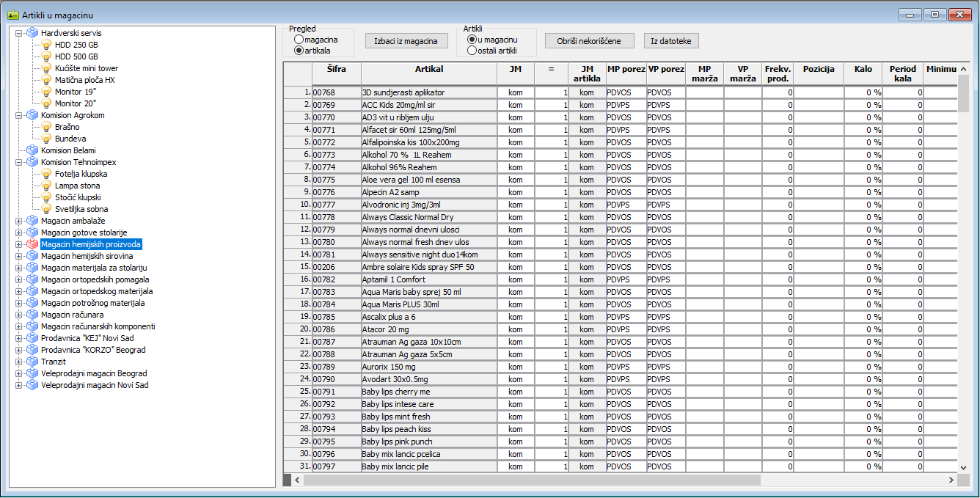980x498 pixels.
Task: Click the Avodart 30x0.5mg article cell
Action: (429, 379)
